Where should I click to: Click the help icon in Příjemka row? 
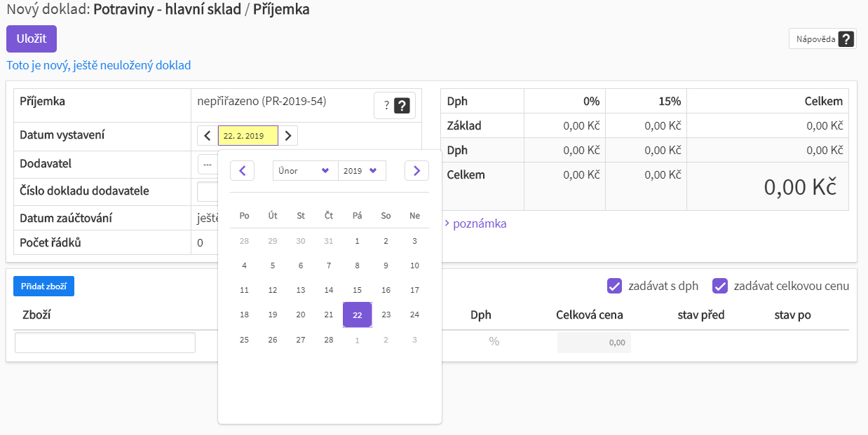(402, 106)
